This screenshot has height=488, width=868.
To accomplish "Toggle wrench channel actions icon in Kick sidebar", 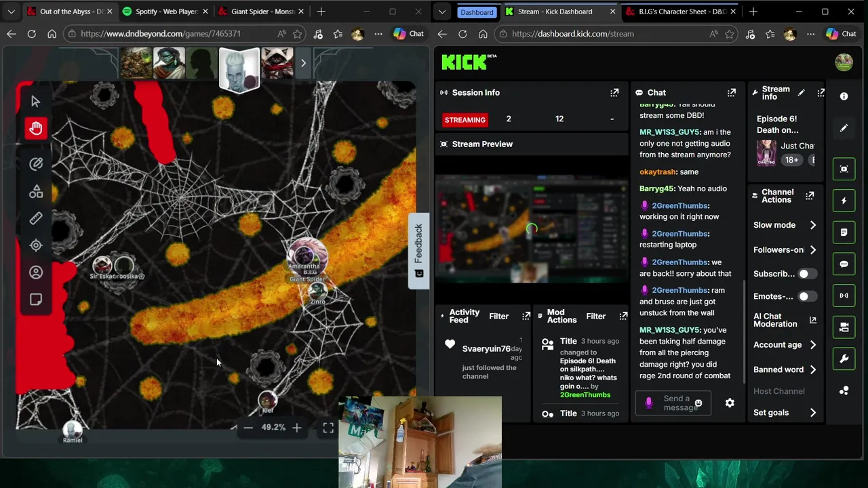I will point(844,359).
